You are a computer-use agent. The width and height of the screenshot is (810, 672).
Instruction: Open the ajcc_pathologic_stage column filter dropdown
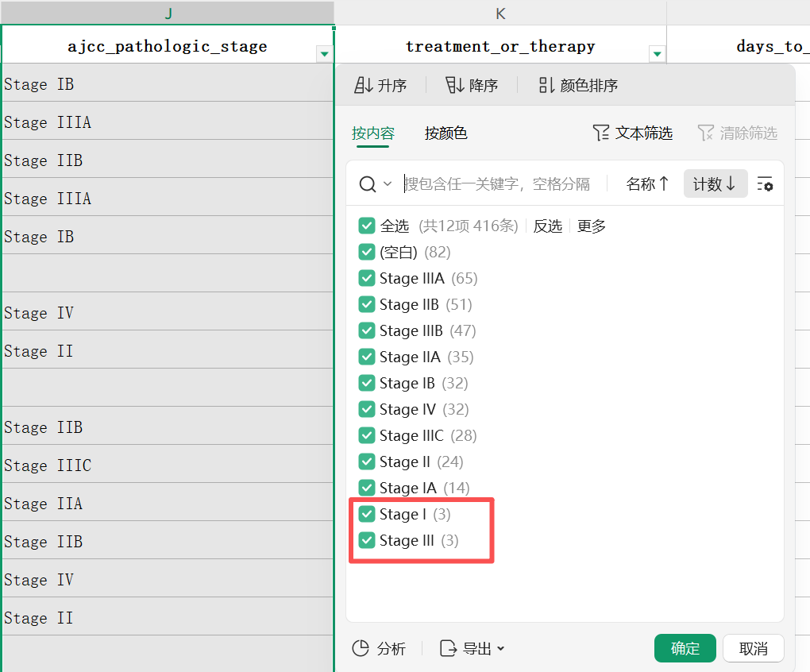pos(324,54)
